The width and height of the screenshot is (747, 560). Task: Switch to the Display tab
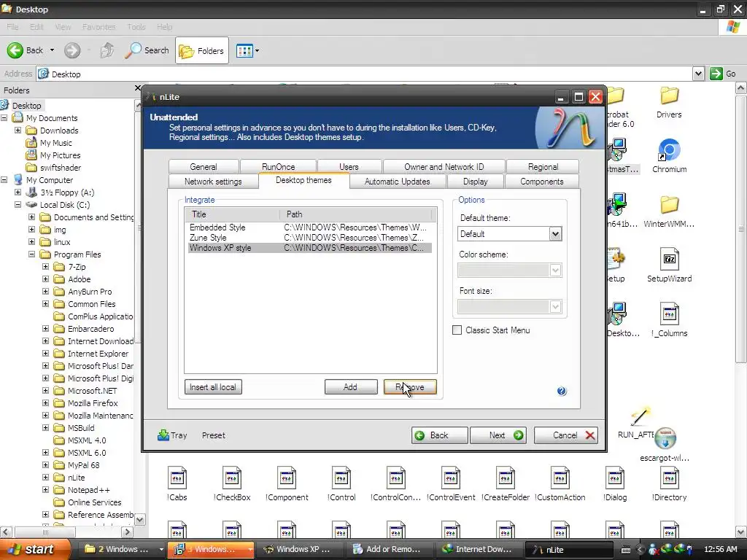coord(475,182)
